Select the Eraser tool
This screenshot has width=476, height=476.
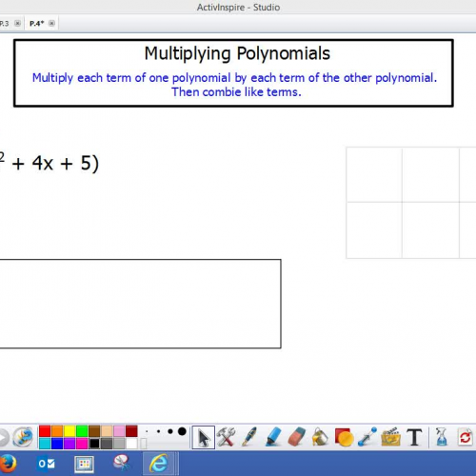click(296, 437)
